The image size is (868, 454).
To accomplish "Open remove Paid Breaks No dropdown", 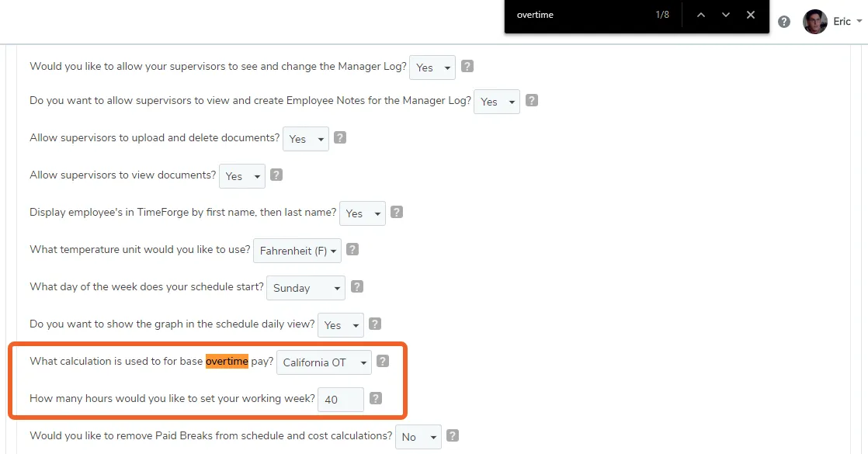I will [x=418, y=437].
